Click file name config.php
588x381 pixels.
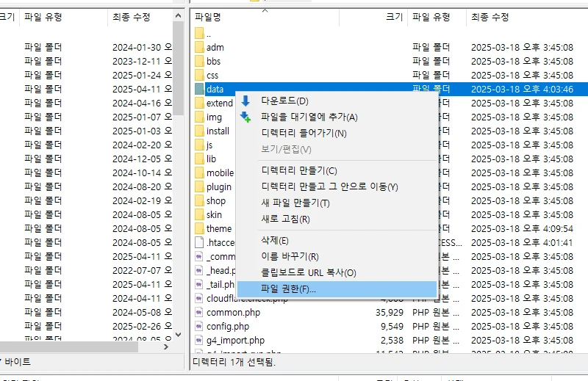(228, 326)
